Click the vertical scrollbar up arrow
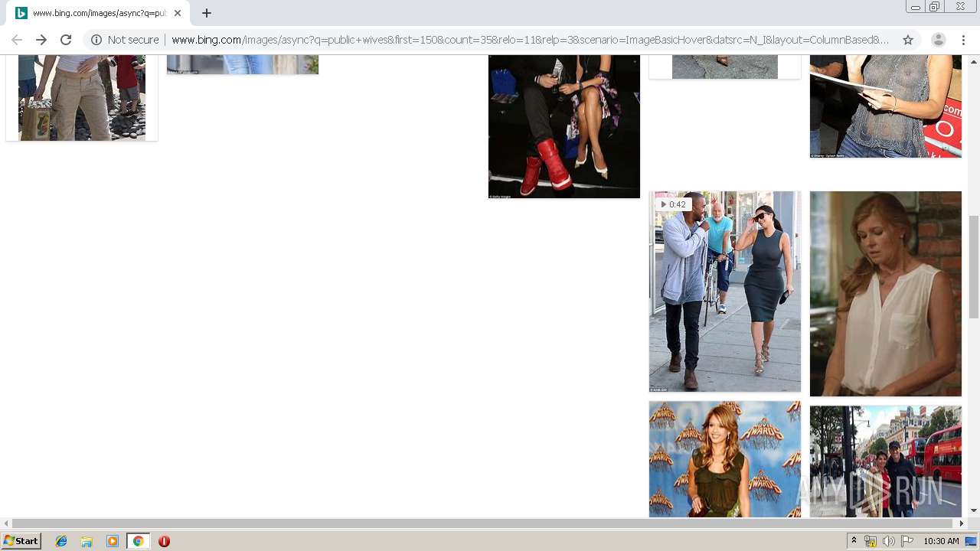The height and width of the screenshot is (551, 980). tap(974, 60)
